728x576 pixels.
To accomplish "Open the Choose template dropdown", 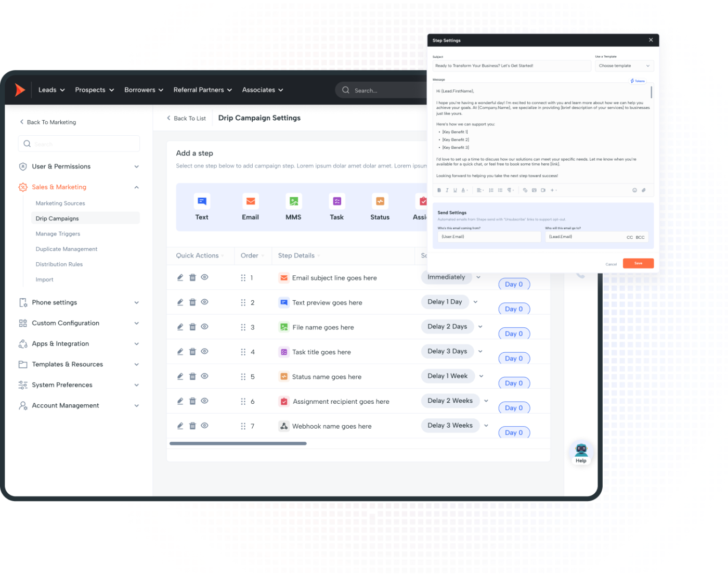I will (624, 66).
